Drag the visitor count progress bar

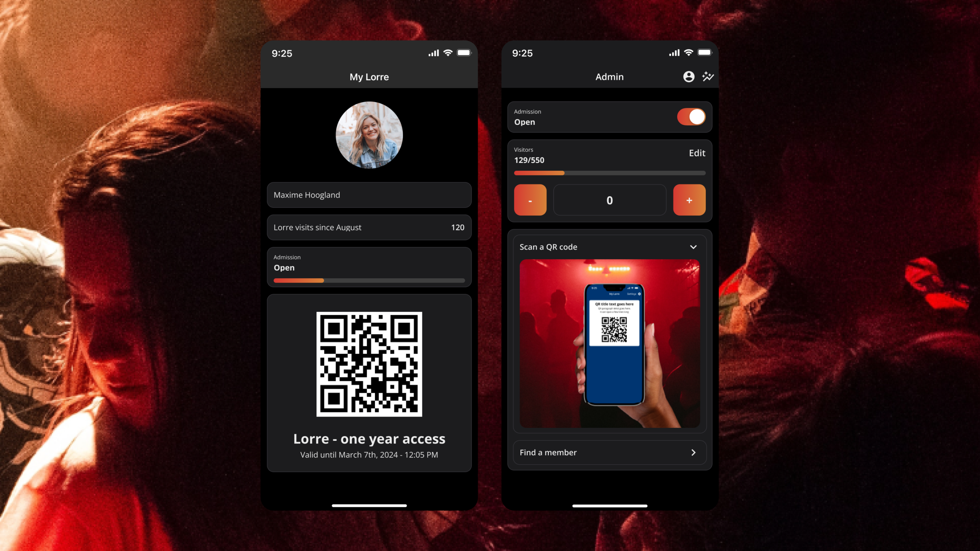pyautogui.click(x=609, y=173)
